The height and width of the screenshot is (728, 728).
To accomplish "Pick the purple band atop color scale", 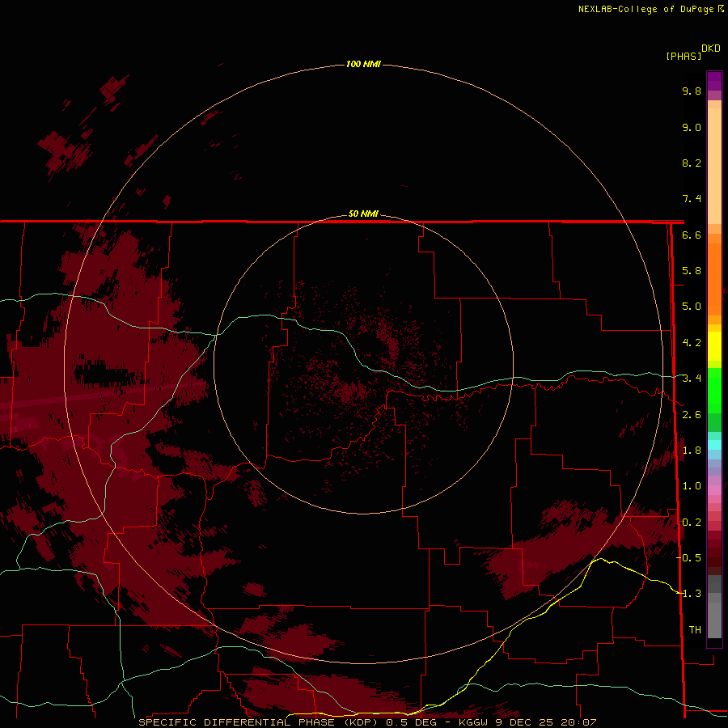I will [x=714, y=81].
